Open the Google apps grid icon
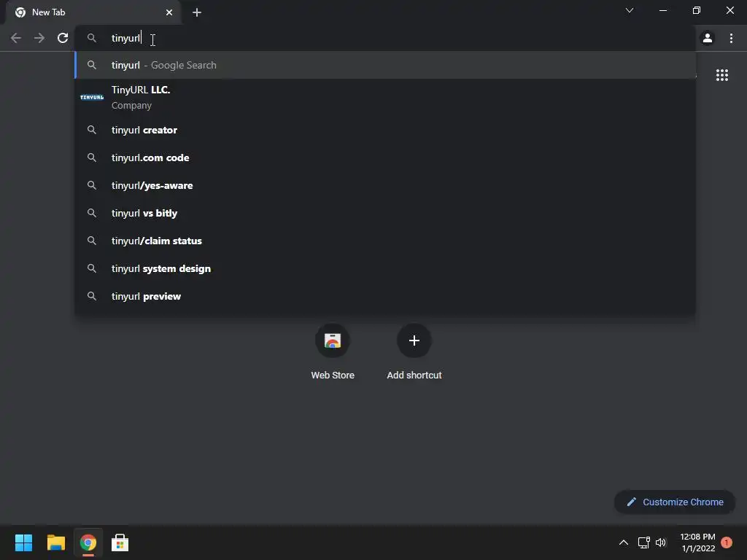747x560 pixels. tap(721, 75)
